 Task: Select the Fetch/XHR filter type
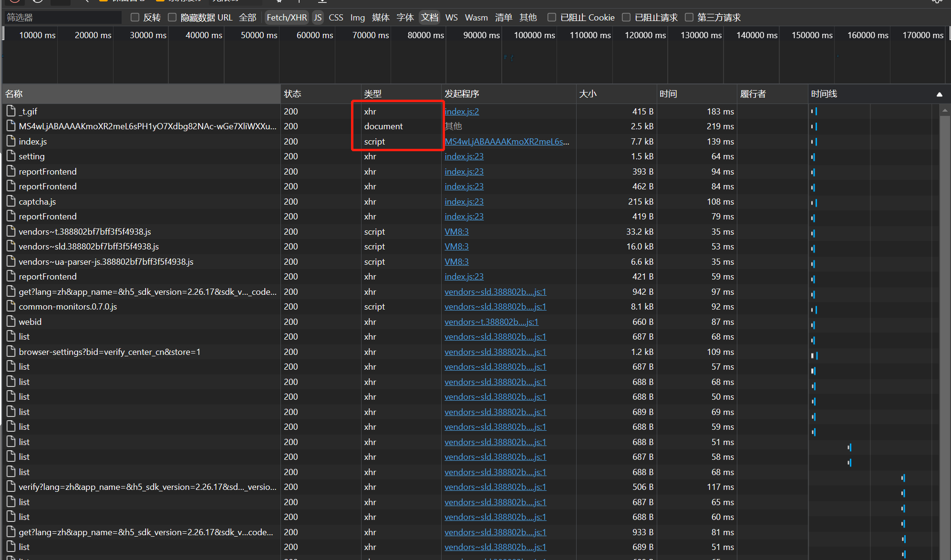click(287, 18)
